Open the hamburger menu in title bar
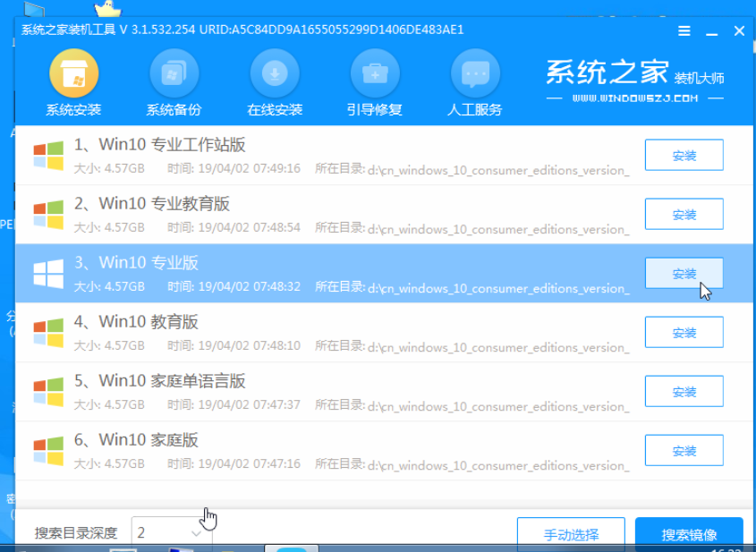Image resolution: width=756 pixels, height=552 pixels. (x=684, y=30)
